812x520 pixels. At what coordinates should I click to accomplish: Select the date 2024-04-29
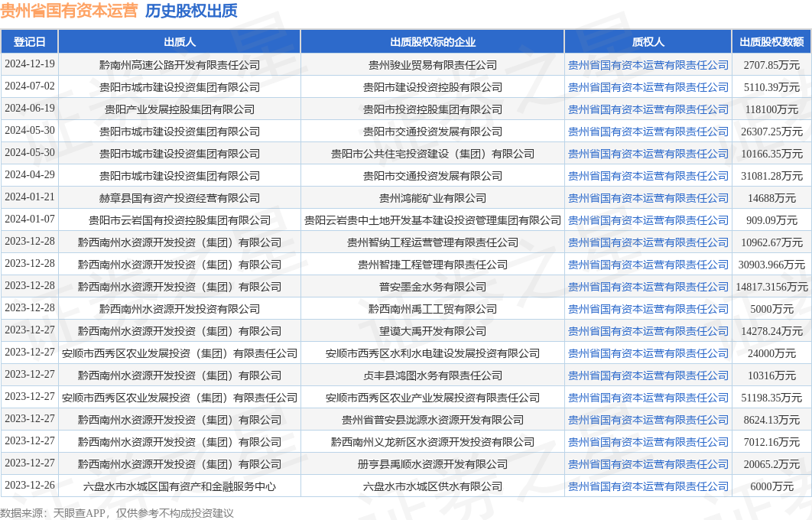[30, 174]
